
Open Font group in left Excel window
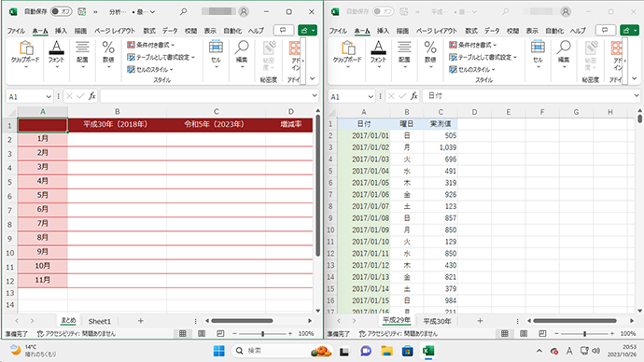(x=56, y=55)
